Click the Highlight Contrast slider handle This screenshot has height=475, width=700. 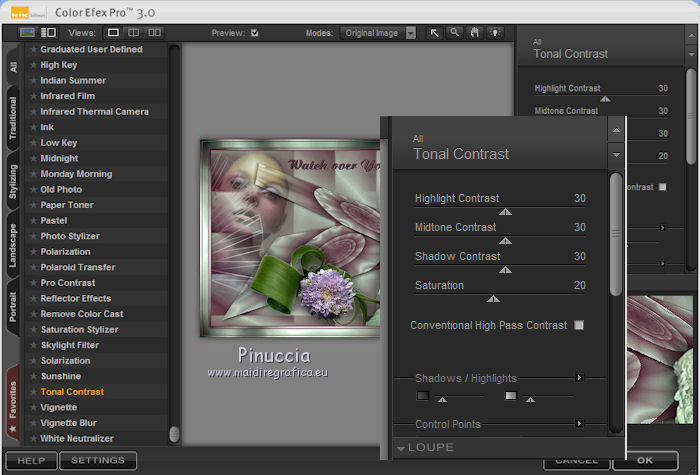505,212
